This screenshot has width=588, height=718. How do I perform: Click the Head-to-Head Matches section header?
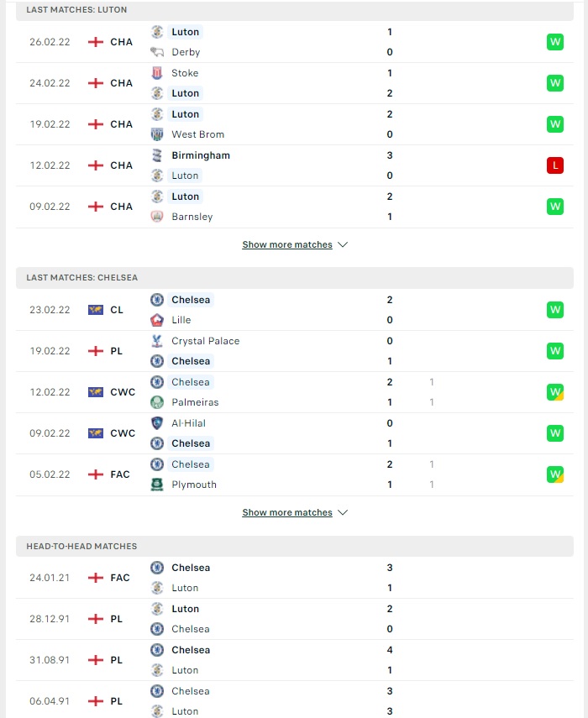[x=295, y=547]
